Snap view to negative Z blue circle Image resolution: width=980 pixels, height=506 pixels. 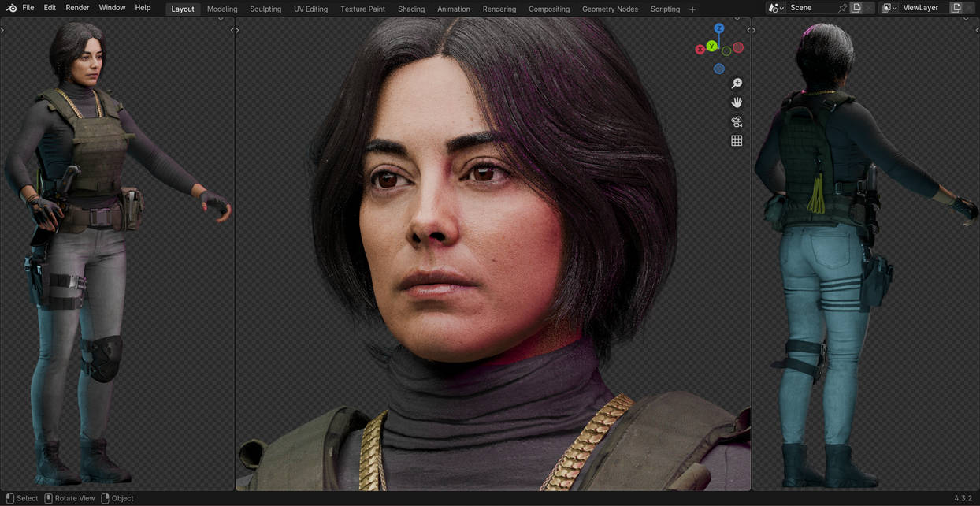719,69
